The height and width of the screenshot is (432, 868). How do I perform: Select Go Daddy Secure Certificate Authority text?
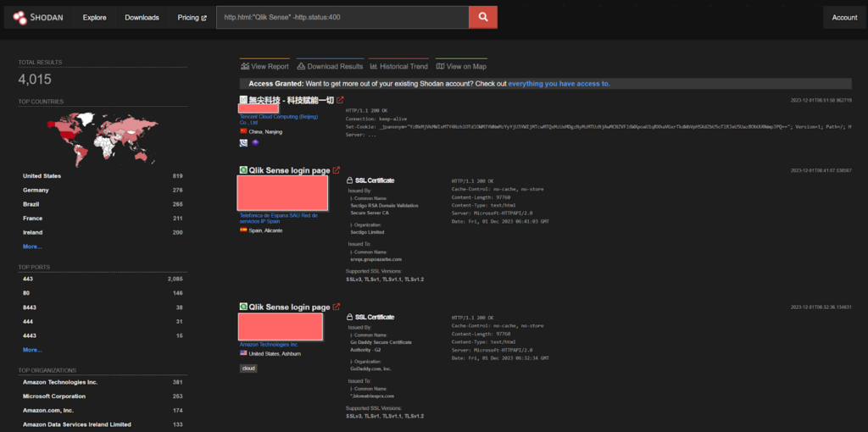(x=381, y=346)
